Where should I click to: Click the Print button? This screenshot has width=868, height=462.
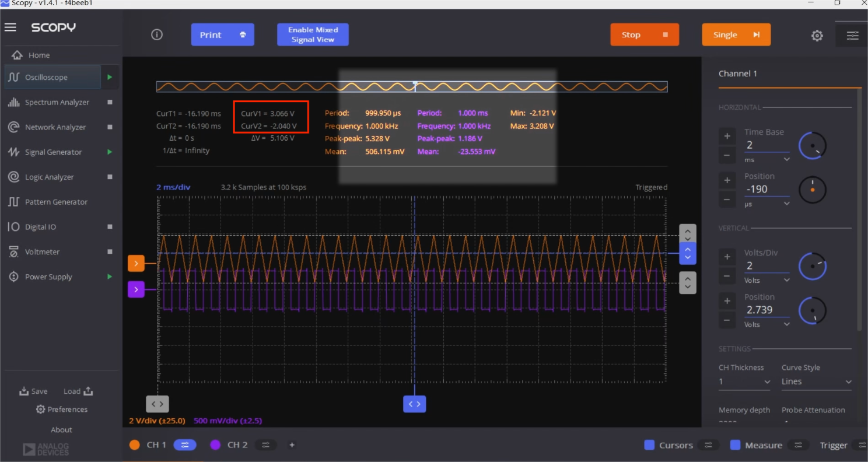click(223, 34)
